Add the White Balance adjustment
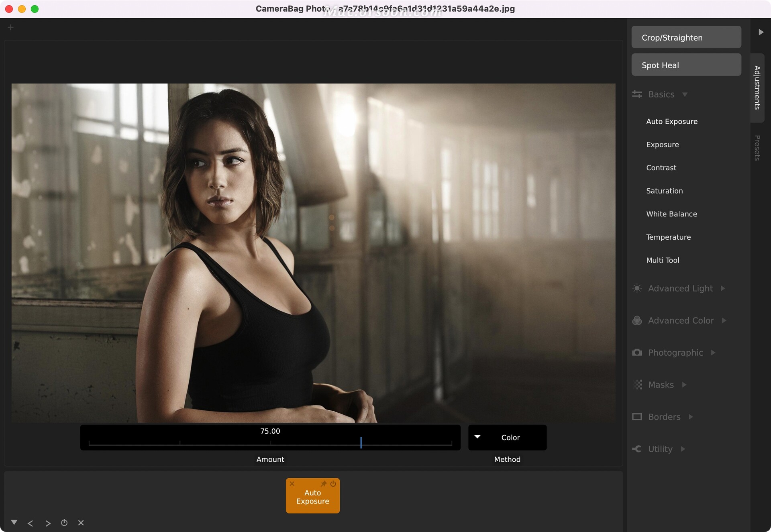 [671, 214]
